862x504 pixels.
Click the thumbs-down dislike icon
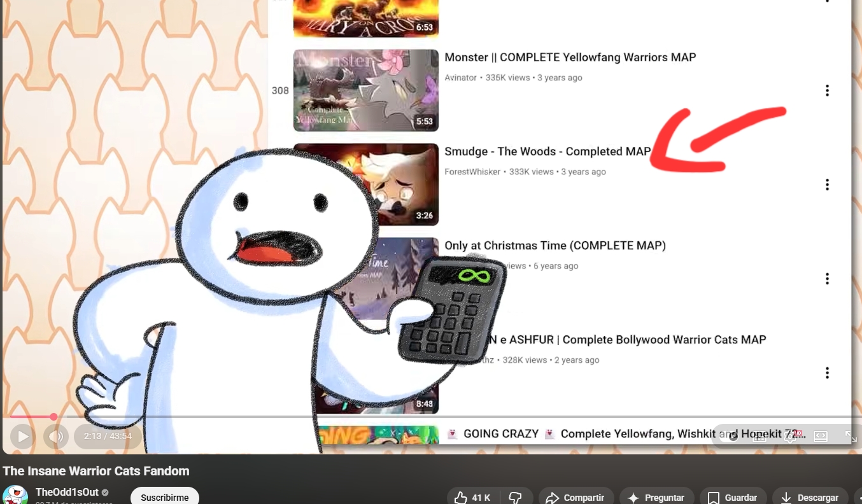(516, 498)
